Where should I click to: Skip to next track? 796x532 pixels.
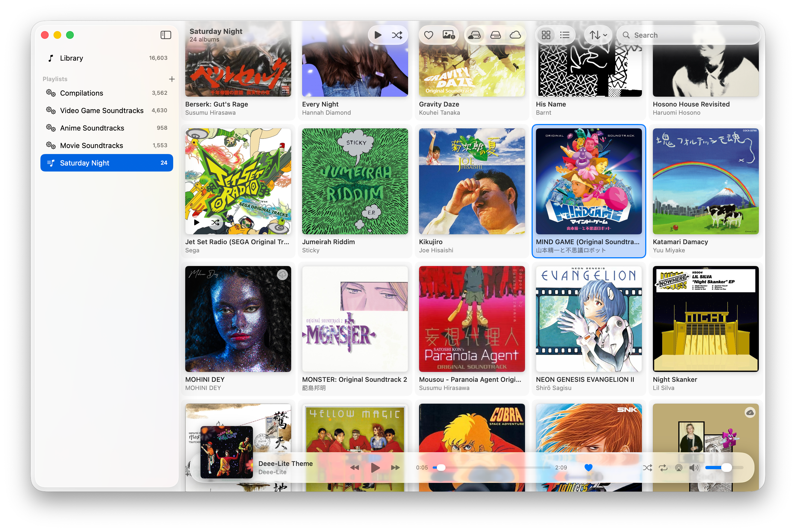395,468
